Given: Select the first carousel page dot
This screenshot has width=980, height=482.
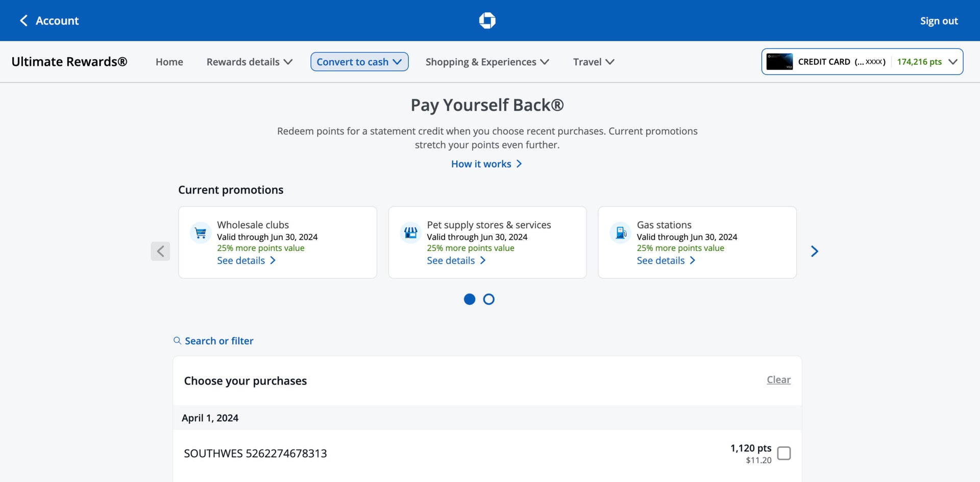Looking at the screenshot, I should [x=469, y=299].
